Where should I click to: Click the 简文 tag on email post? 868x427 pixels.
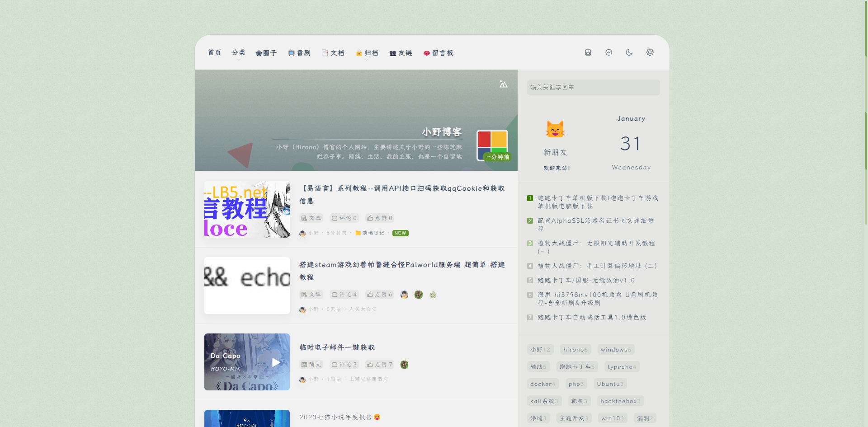click(x=311, y=365)
